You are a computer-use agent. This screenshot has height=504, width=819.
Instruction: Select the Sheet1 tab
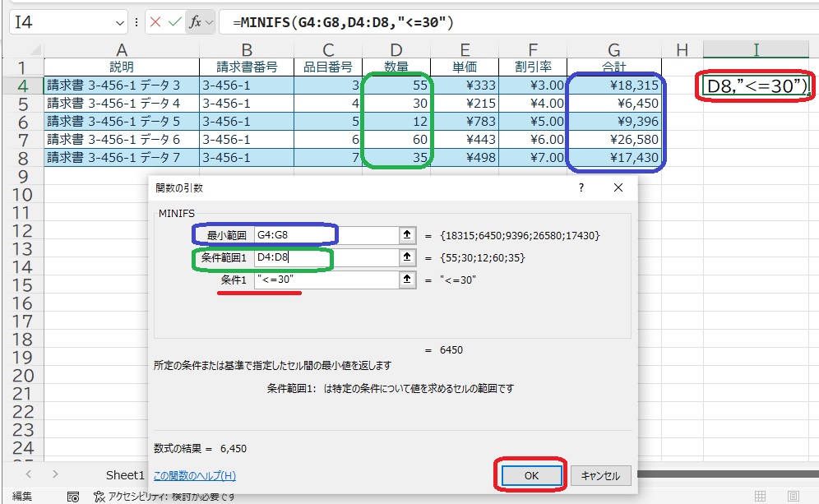tap(126, 475)
